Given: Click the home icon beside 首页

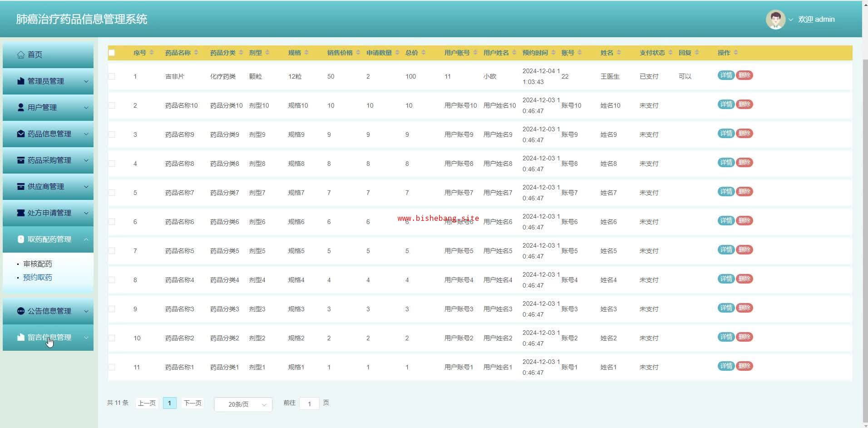Looking at the screenshot, I should (x=20, y=55).
